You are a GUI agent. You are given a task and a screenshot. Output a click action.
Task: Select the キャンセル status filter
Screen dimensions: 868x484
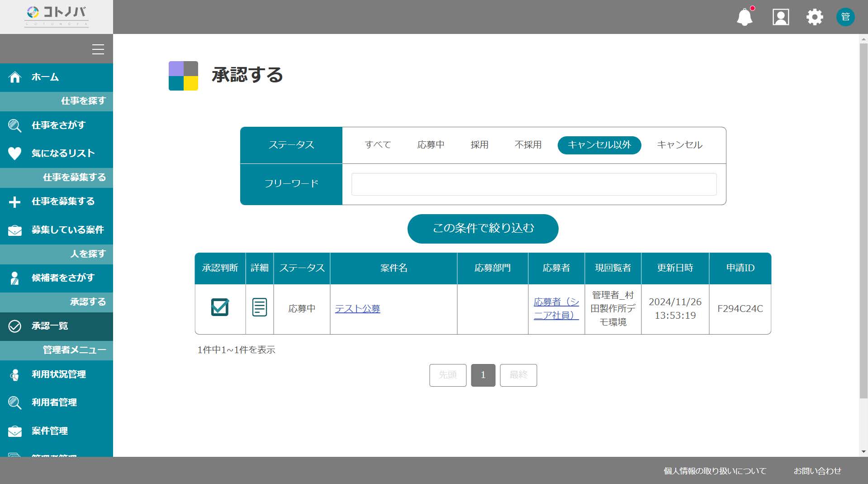click(x=679, y=145)
